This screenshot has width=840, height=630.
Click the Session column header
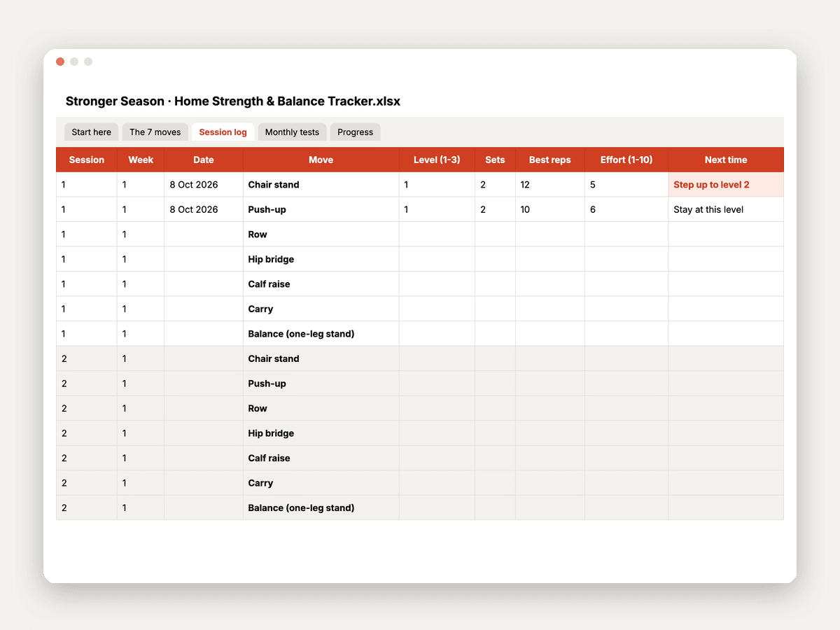pyautogui.click(x=87, y=160)
